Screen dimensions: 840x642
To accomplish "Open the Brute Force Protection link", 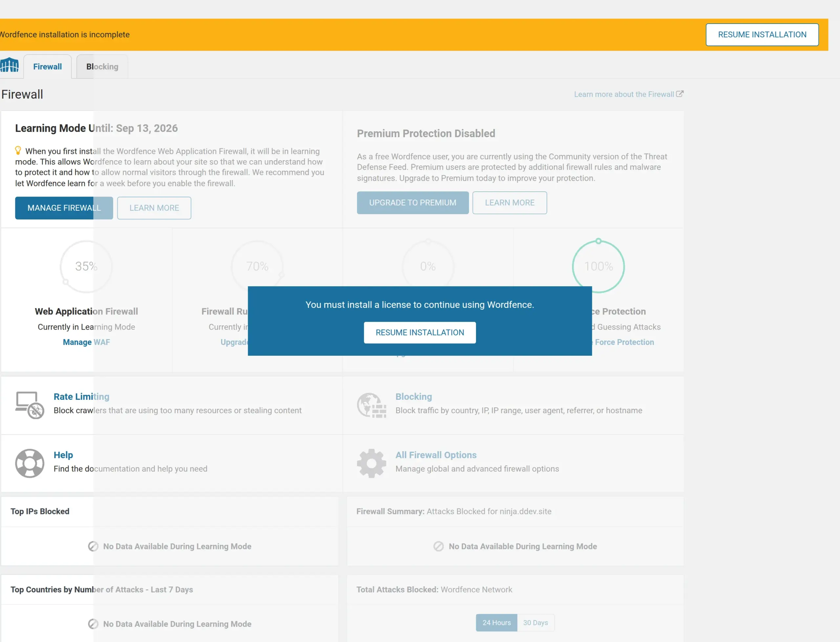I will click(623, 342).
